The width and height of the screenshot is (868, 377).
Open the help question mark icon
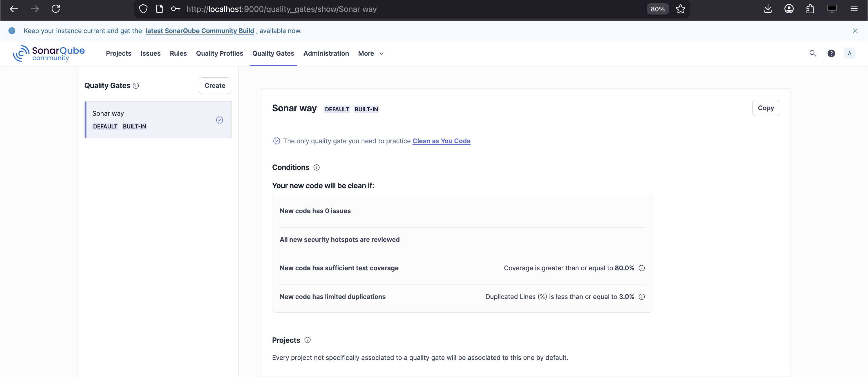pyautogui.click(x=831, y=53)
